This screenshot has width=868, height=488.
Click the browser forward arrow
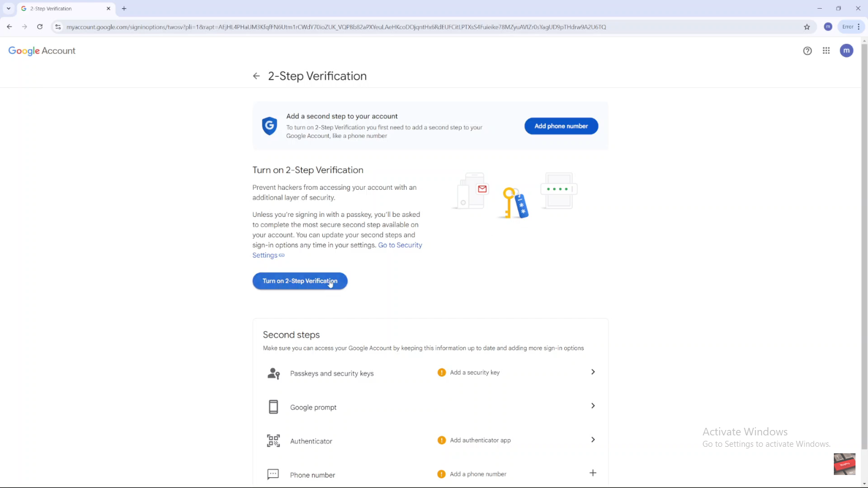pos(24,27)
